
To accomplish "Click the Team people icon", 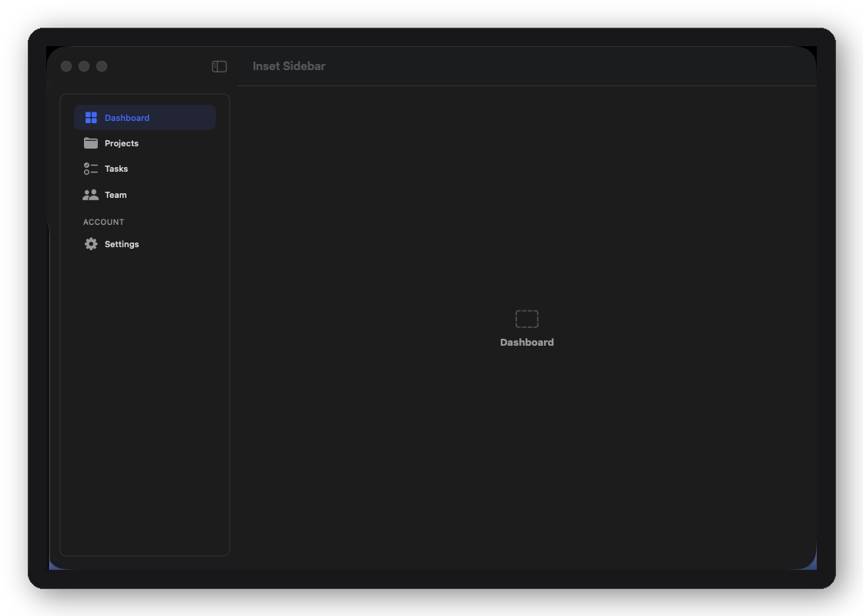I will tap(91, 195).
